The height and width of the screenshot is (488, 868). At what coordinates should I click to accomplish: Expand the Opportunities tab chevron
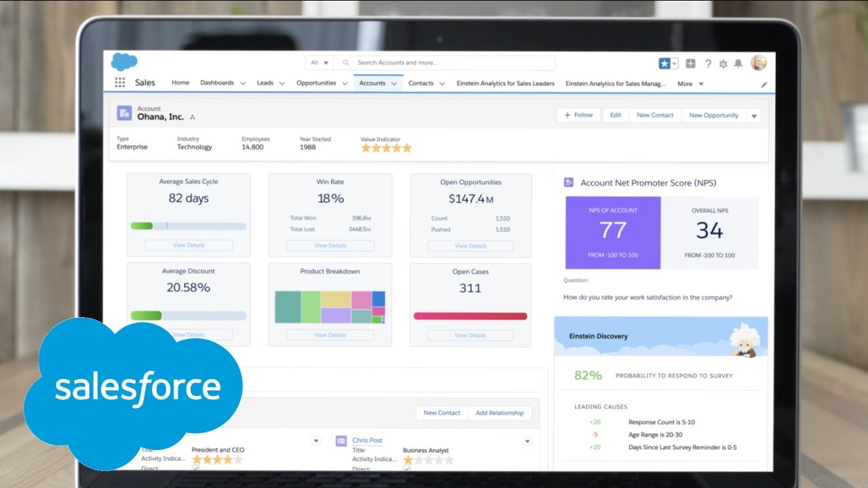pyautogui.click(x=344, y=83)
